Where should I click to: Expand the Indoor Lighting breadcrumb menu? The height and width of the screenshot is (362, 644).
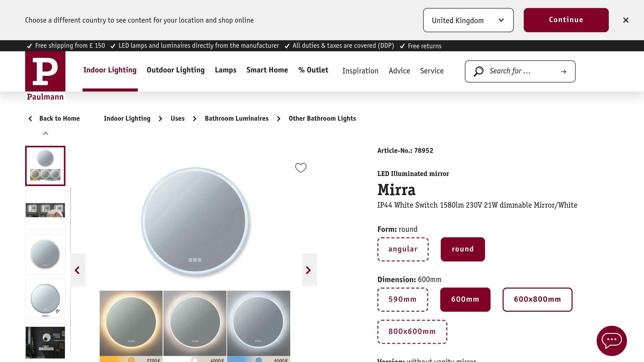coord(127,118)
